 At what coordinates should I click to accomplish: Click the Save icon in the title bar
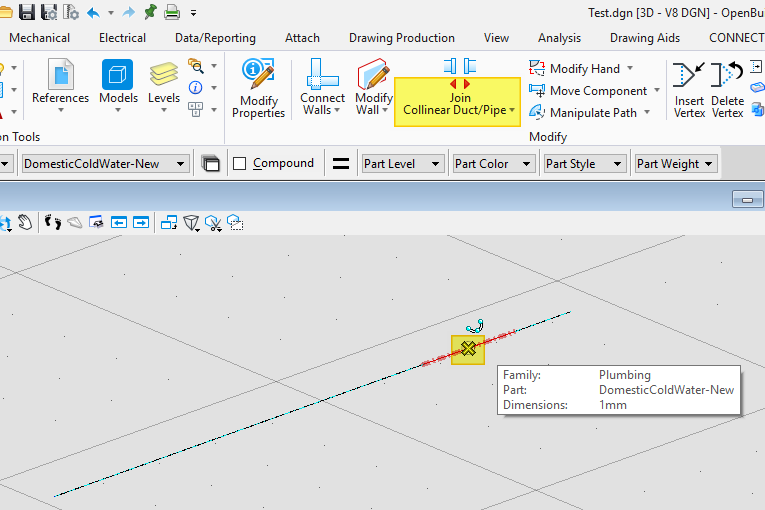click(27, 12)
